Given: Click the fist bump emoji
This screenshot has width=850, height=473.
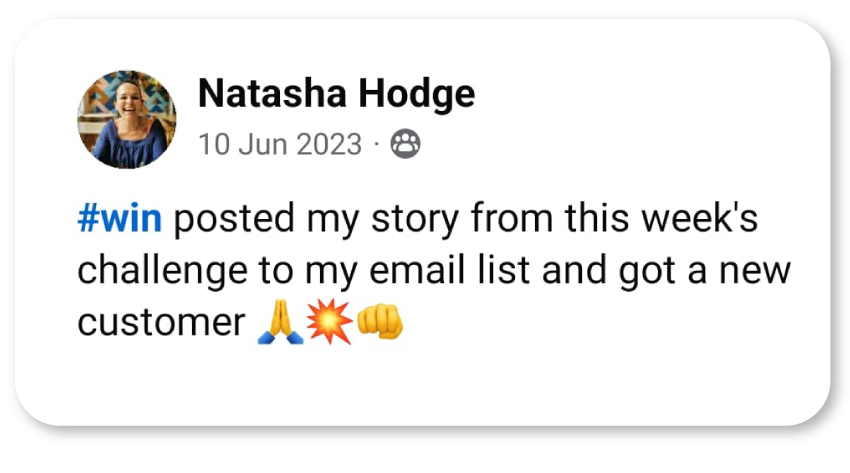Looking at the screenshot, I should click(380, 321).
